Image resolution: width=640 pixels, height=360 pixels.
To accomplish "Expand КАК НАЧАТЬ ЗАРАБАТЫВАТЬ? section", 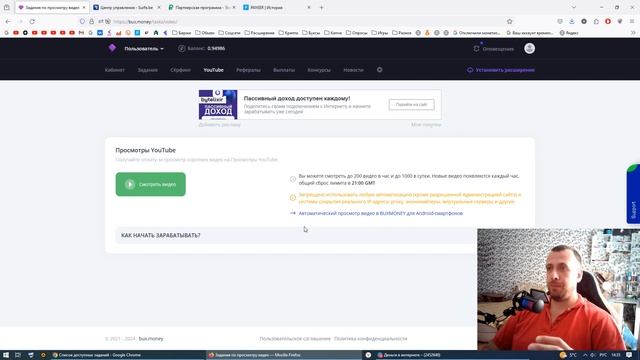I will click(297, 235).
